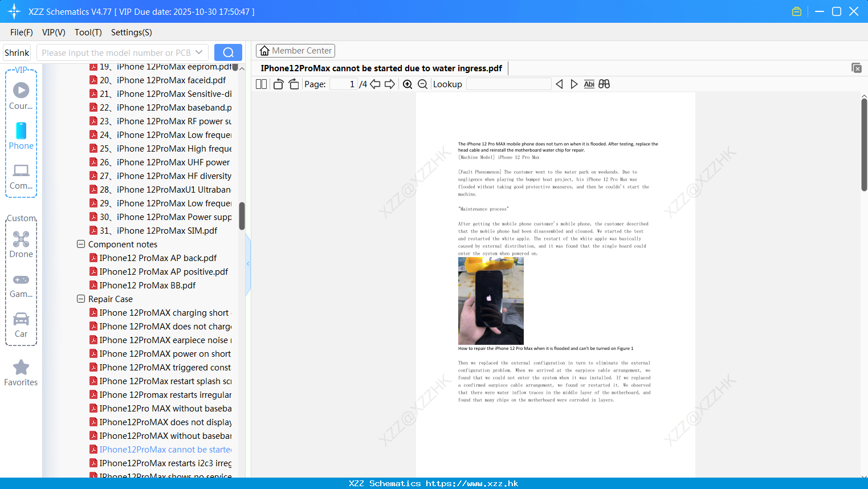Collapse the Repair Case tree node
The image size is (868, 489).
pos(81,299)
